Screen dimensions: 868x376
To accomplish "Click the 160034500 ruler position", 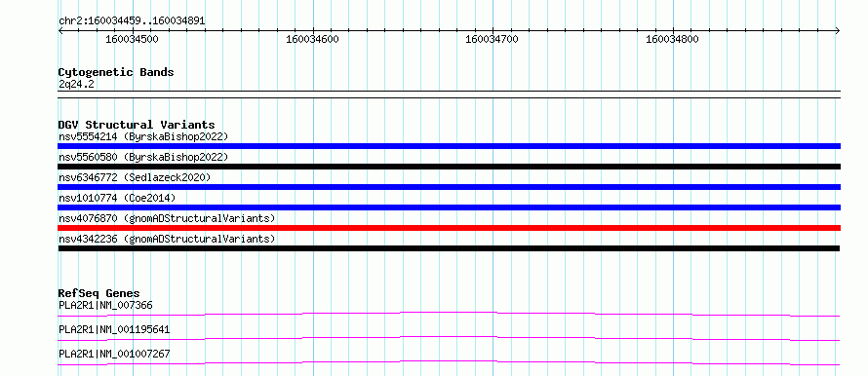I will coord(132,39).
